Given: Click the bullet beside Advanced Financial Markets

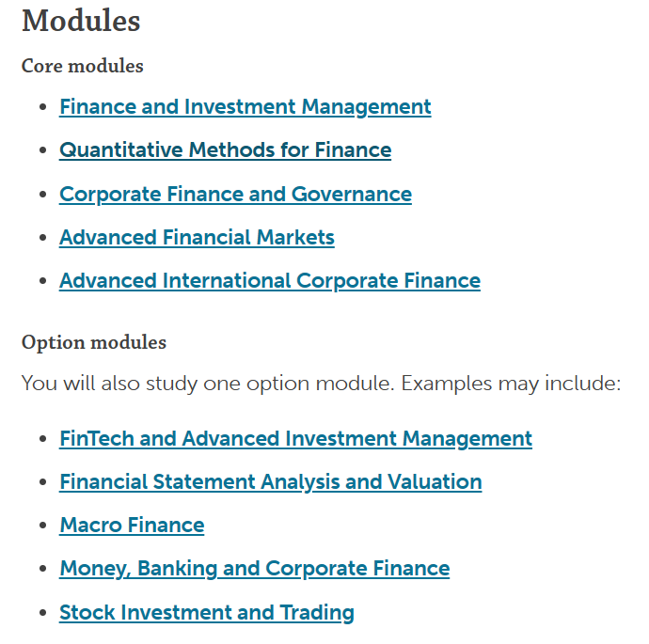Looking at the screenshot, I should 42,238.
